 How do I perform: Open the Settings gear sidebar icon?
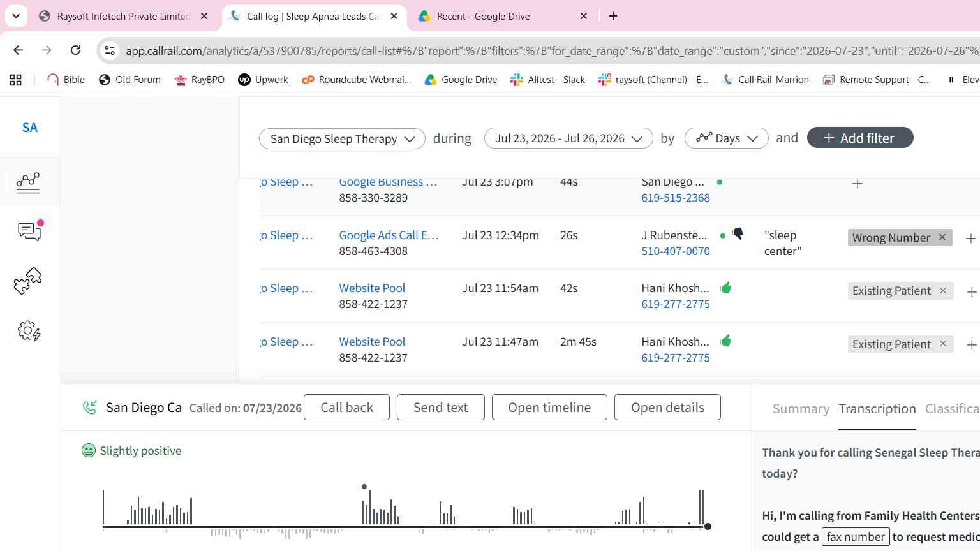(29, 331)
